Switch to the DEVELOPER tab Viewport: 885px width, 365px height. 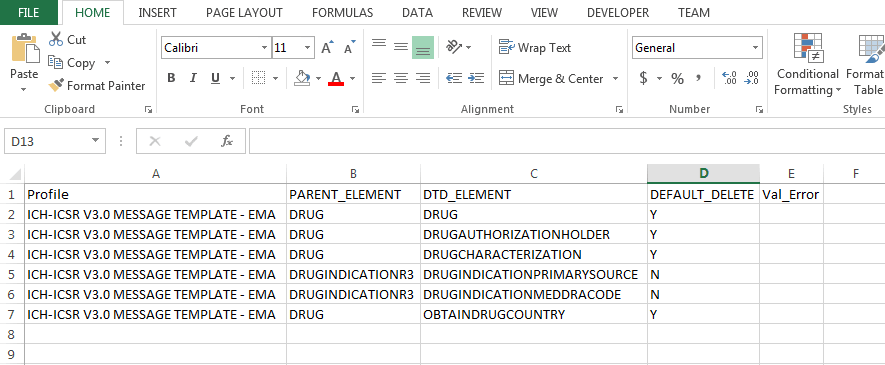point(618,12)
